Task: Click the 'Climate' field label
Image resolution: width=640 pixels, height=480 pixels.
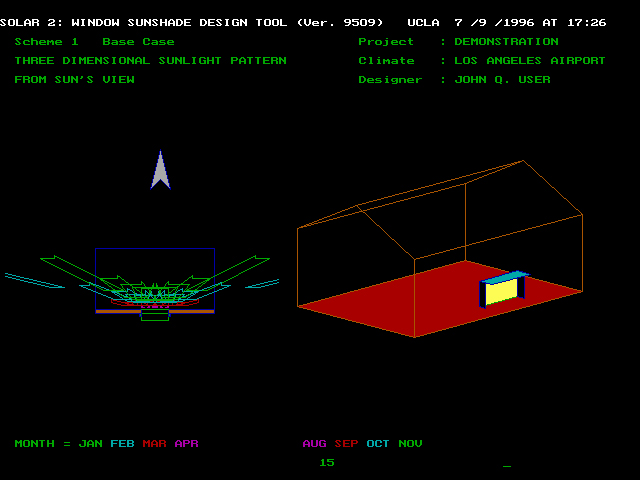Action: coord(386,60)
